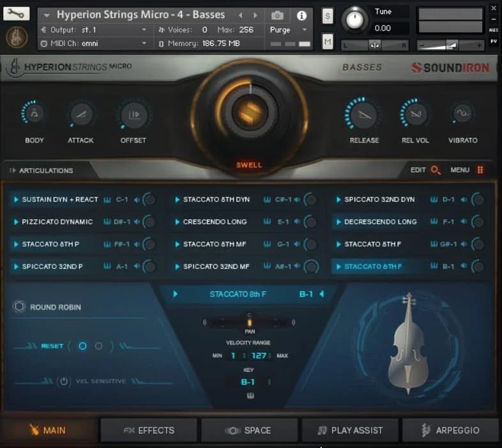This screenshot has height=448, width=502.
Task: Click the Edit magnifier icon
Action: click(x=436, y=170)
